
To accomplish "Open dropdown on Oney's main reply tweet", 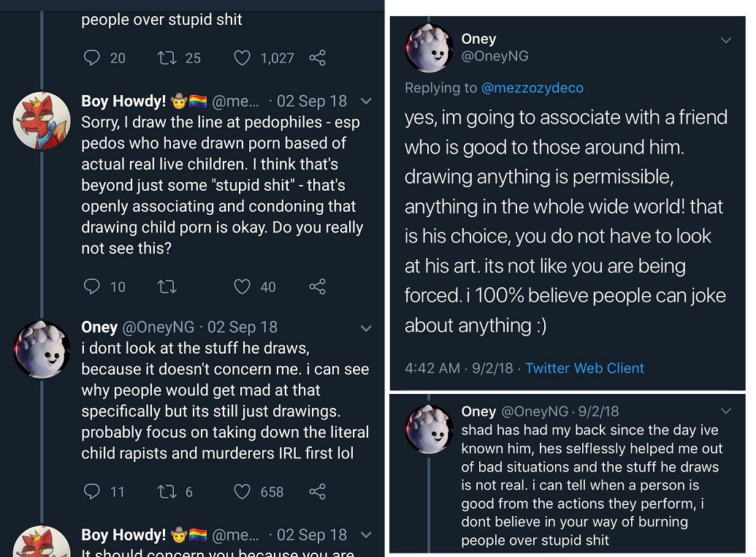I will pyautogui.click(x=726, y=40).
